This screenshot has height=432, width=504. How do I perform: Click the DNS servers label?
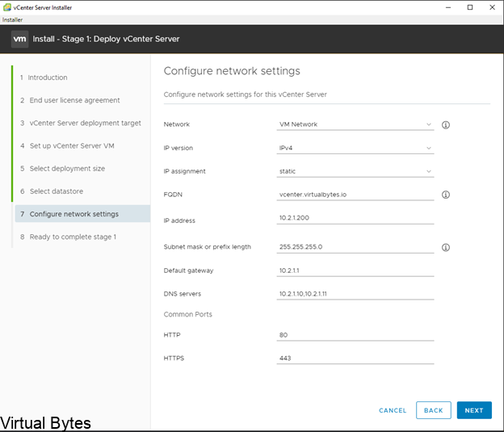pos(183,294)
